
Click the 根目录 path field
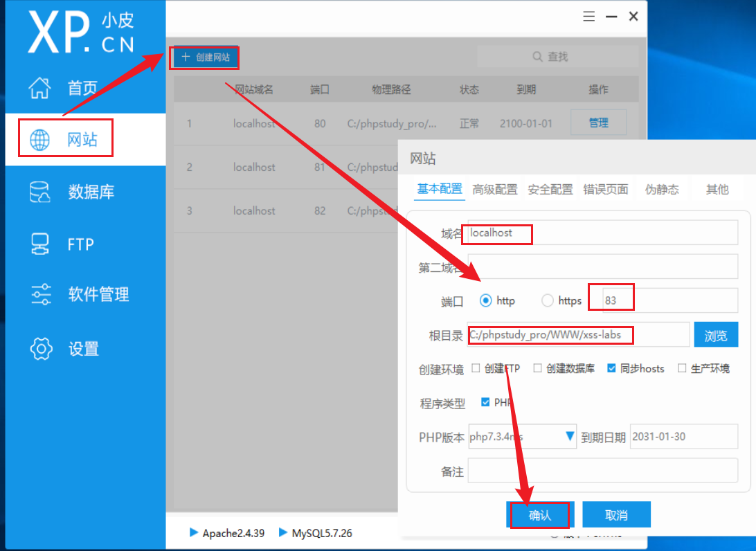coord(578,334)
